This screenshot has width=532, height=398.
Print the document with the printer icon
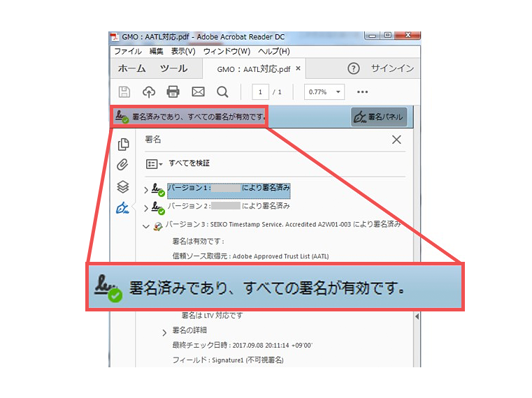[173, 92]
